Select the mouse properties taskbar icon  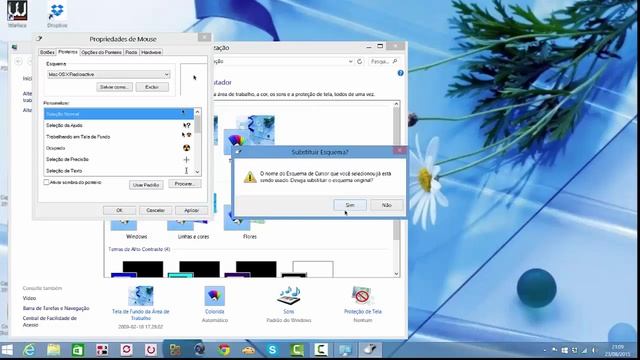[x=370, y=350]
